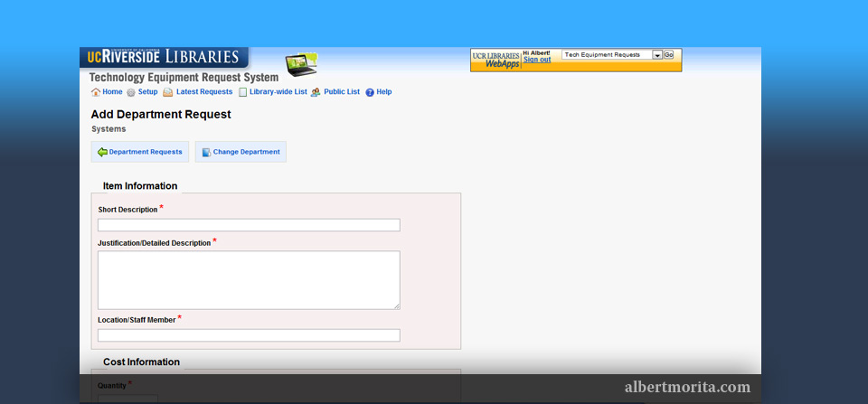Click the Library-wide List document icon
Screen dimensions: 868x404
point(243,92)
